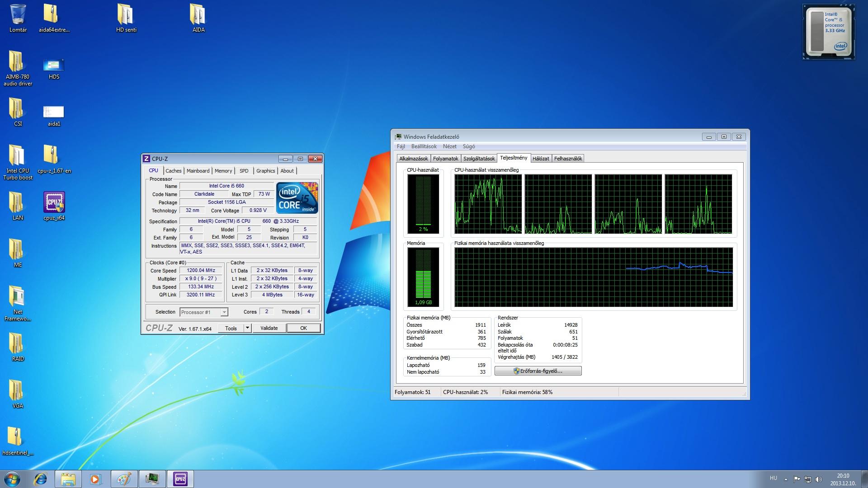
Task: Open the cpuz_x64 desktop shortcut
Action: click(x=54, y=203)
